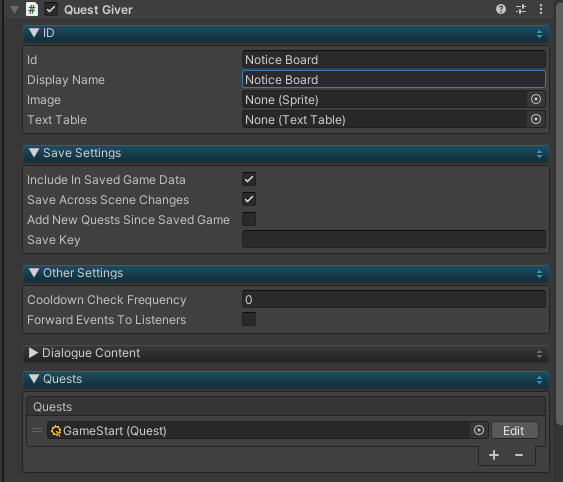Viewport: 563px width, 482px height.
Task: Open component presets slider icon
Action: coord(521,9)
